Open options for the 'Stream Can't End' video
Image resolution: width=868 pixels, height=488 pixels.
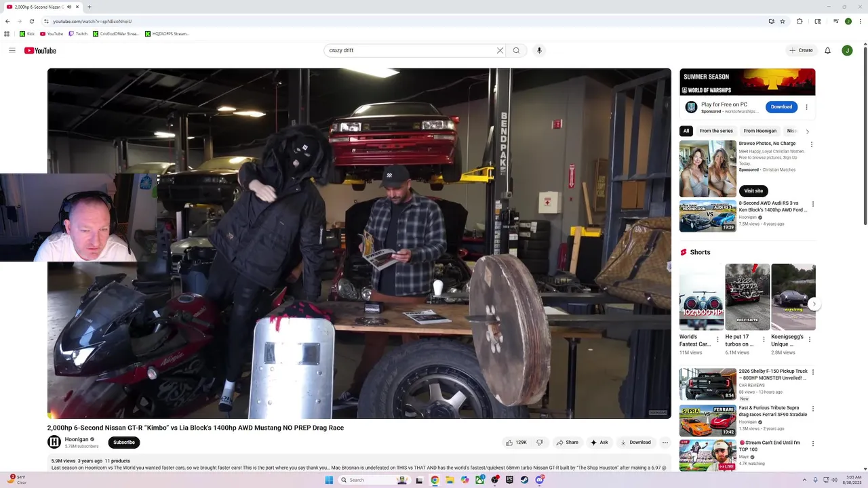pos(813,444)
